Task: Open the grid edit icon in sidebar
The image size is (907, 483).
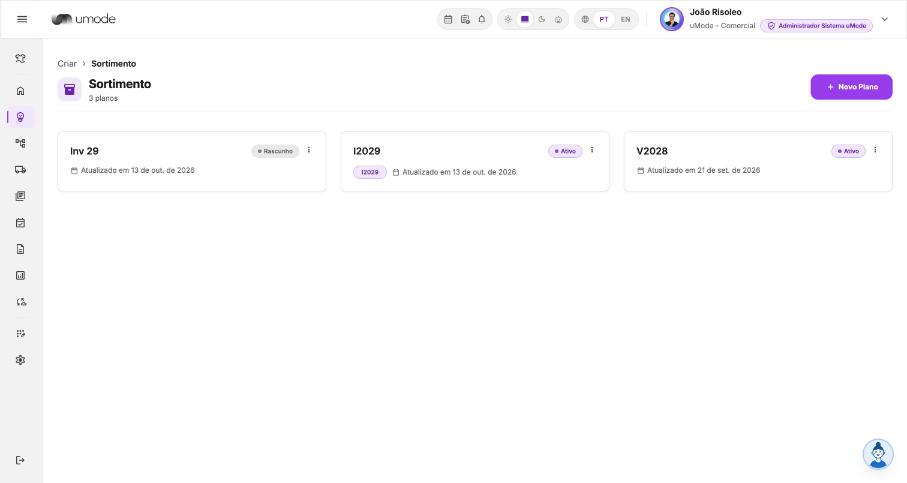Action: 20,334
